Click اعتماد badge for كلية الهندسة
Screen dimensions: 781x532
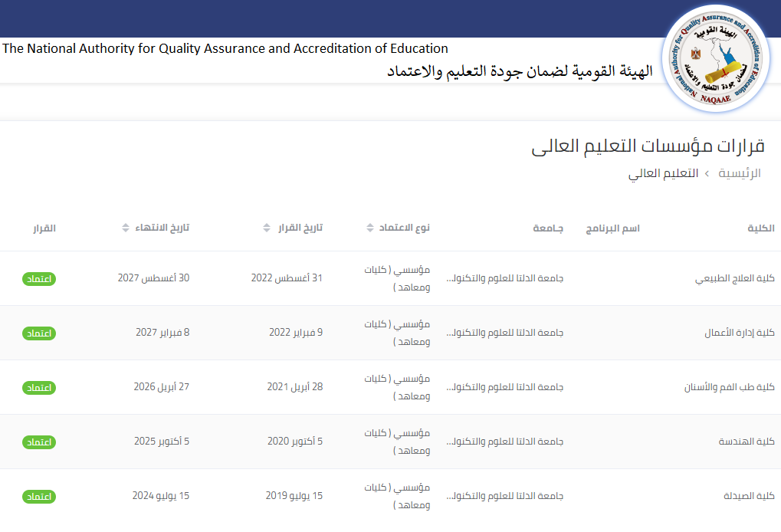click(39, 442)
